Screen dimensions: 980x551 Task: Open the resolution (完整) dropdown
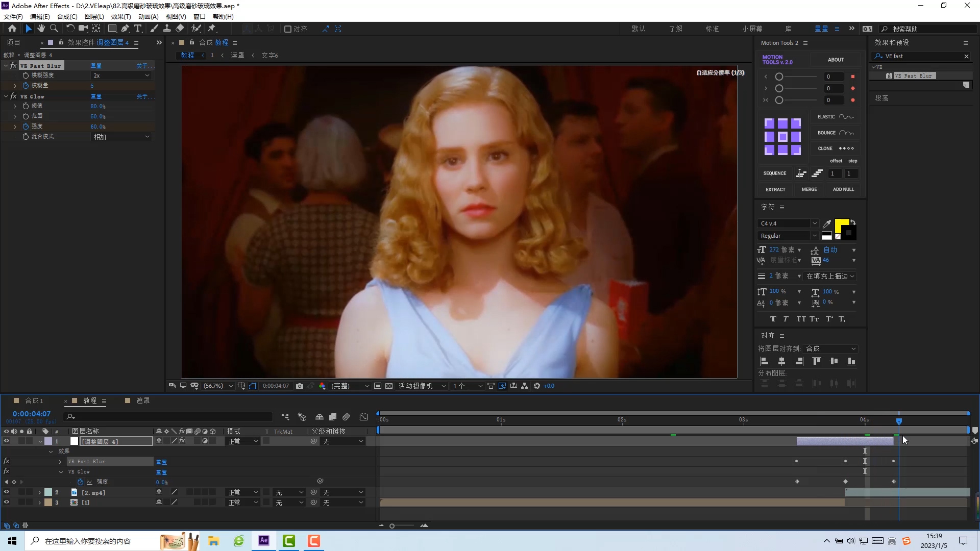coord(350,386)
